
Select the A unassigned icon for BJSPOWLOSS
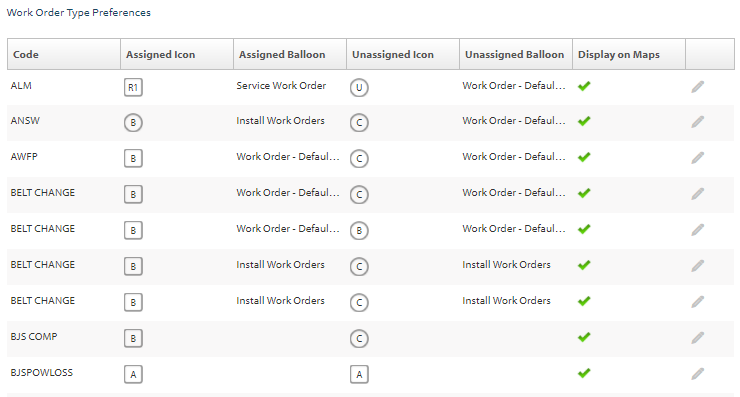click(359, 374)
